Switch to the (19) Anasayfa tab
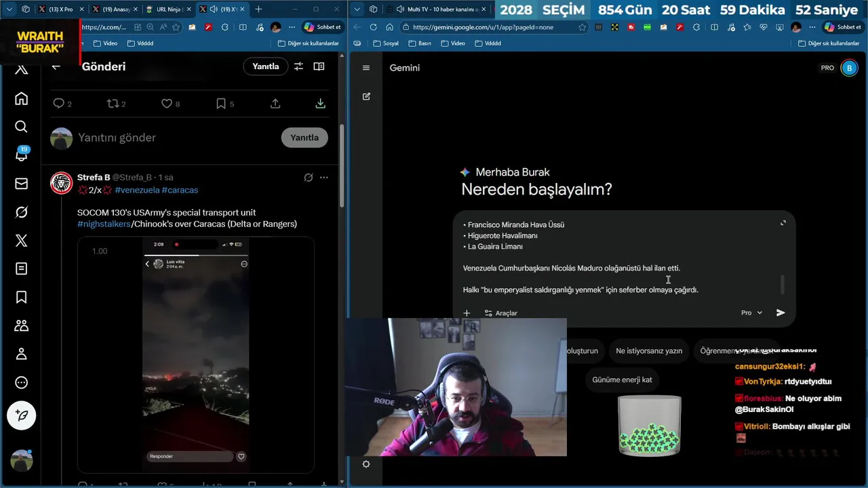The image size is (868, 488). click(116, 9)
